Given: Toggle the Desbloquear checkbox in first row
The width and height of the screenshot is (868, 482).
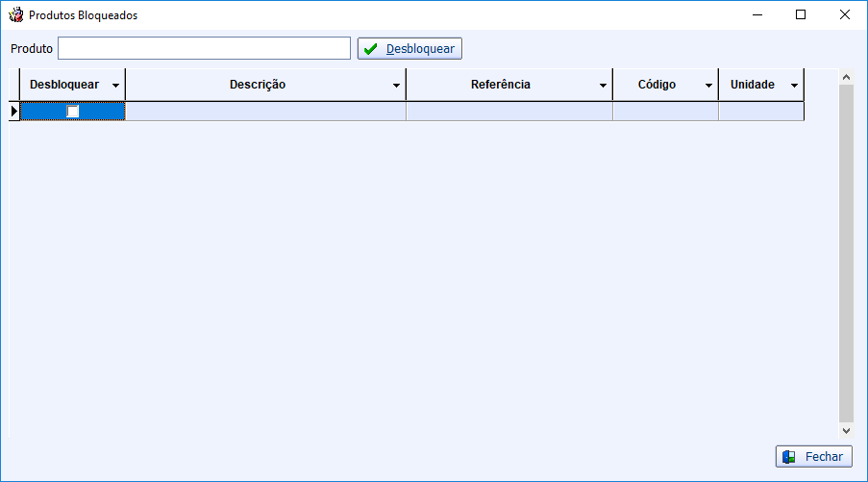Looking at the screenshot, I should (73, 112).
